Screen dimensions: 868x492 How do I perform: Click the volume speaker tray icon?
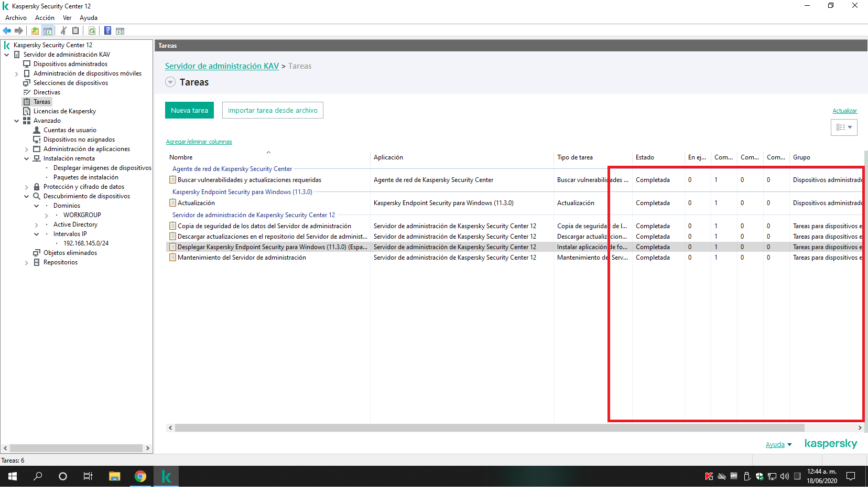click(x=785, y=476)
